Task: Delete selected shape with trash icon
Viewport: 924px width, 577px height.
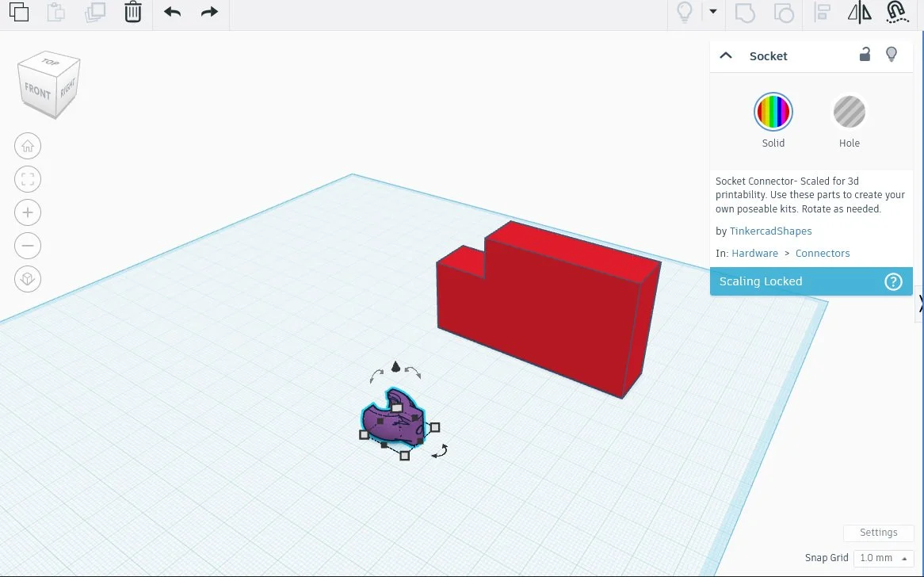Action: pos(133,12)
